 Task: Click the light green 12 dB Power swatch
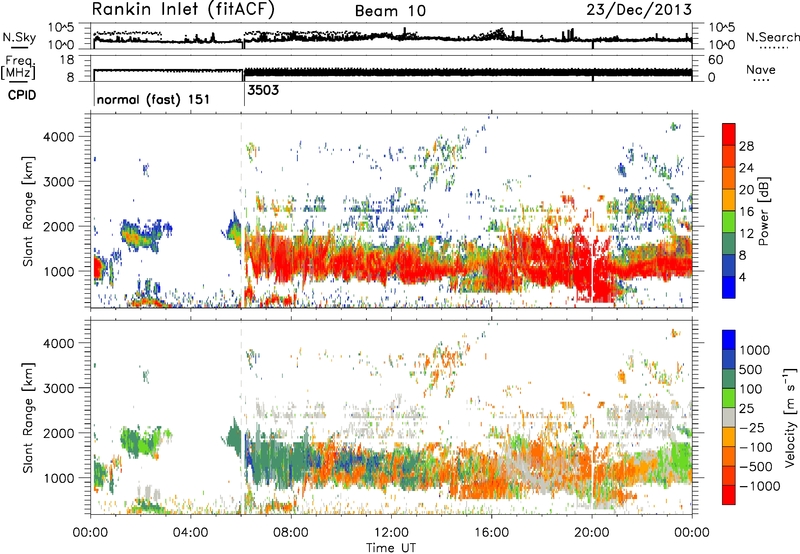[x=729, y=222]
